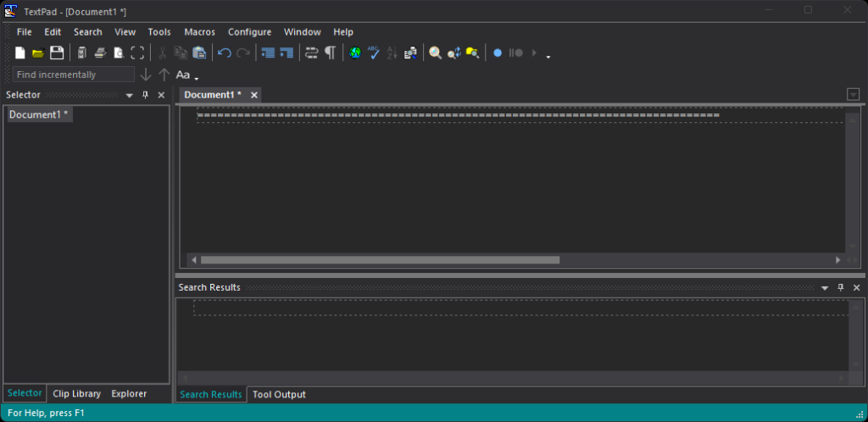Open Find with magnifying glass icon
868x422 pixels.
(435, 53)
